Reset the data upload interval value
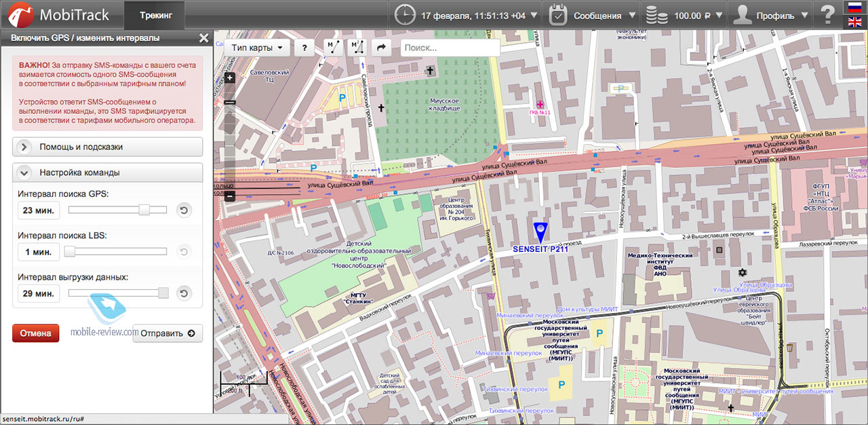 (x=184, y=293)
